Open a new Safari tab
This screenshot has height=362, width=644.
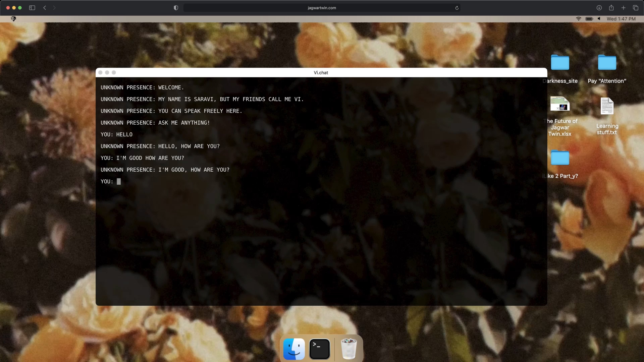pyautogui.click(x=624, y=8)
